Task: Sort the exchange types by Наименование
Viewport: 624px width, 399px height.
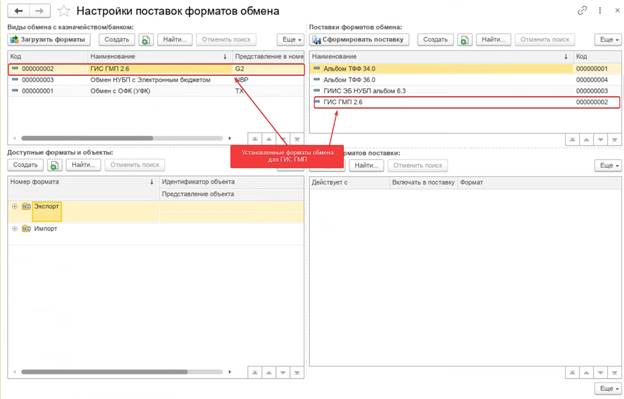Action: tap(160, 57)
